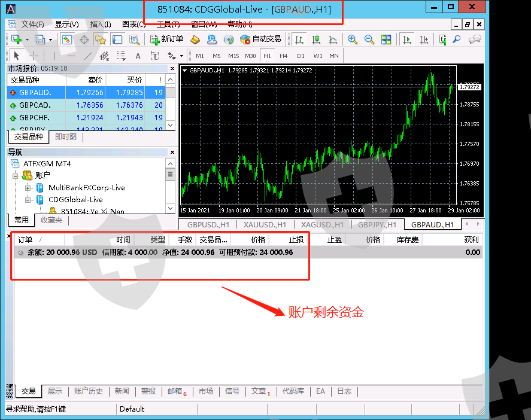531x420 pixels.
Task: Switch timeframe to M15
Action: [233, 56]
